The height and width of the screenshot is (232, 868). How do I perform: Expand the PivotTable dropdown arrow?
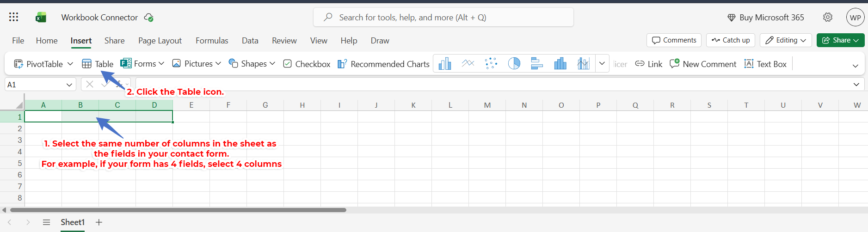[70, 64]
